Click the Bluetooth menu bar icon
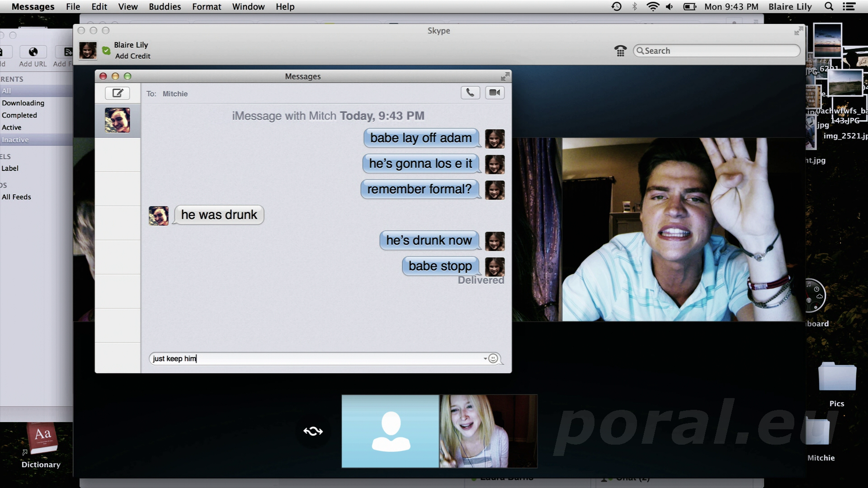868x488 pixels. coord(634,7)
